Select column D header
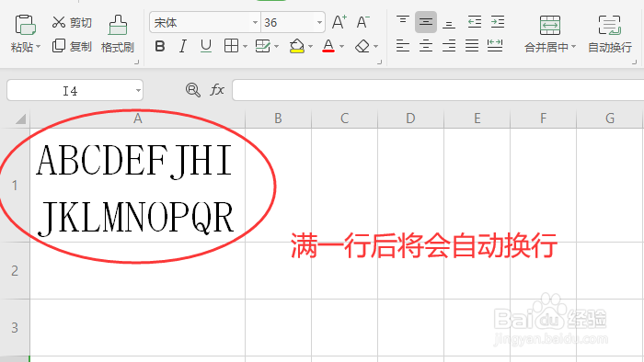644x362 pixels. coord(410,119)
